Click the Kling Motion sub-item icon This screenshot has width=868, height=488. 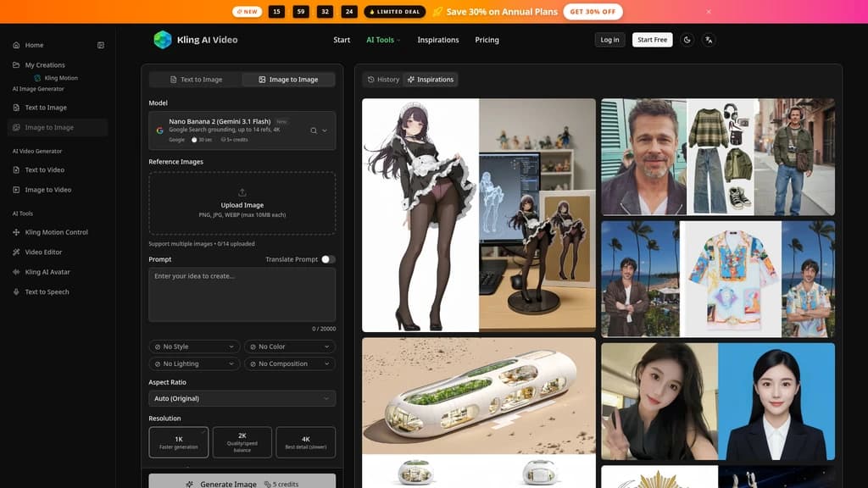coord(37,78)
